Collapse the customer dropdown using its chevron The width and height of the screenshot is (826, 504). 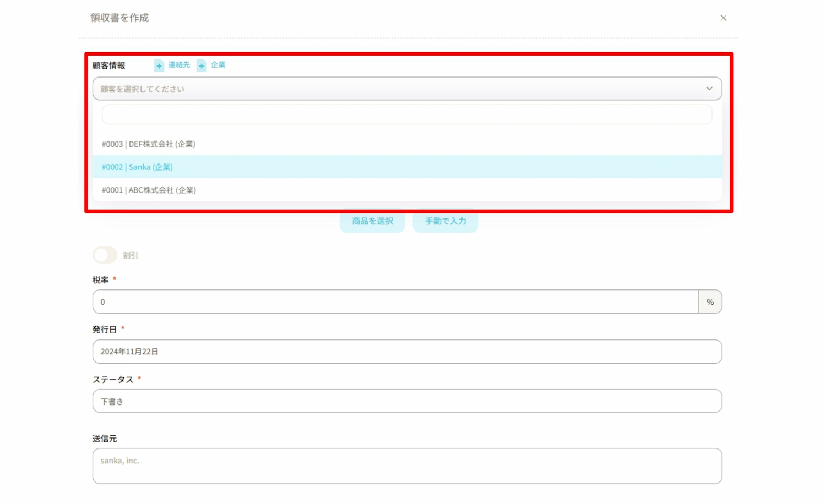pyautogui.click(x=709, y=89)
